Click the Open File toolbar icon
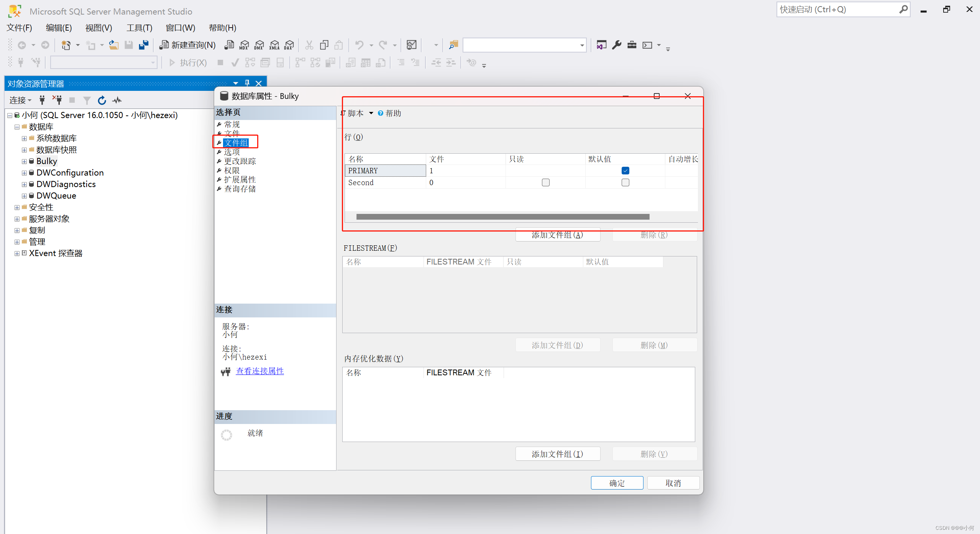This screenshot has height=534, width=980. tap(113, 45)
